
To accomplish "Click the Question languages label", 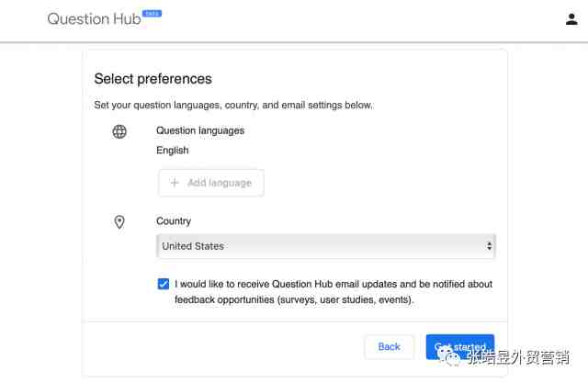I will pos(200,130).
